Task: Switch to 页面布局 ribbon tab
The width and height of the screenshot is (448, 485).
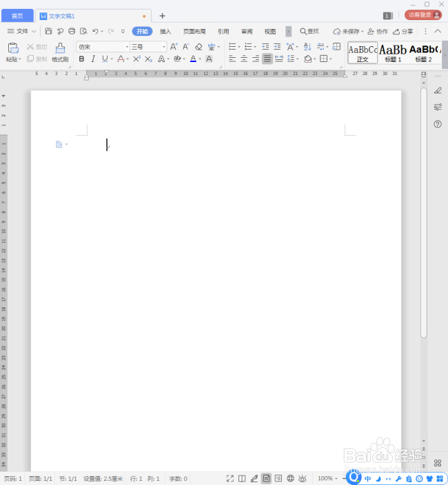Action: pos(194,31)
